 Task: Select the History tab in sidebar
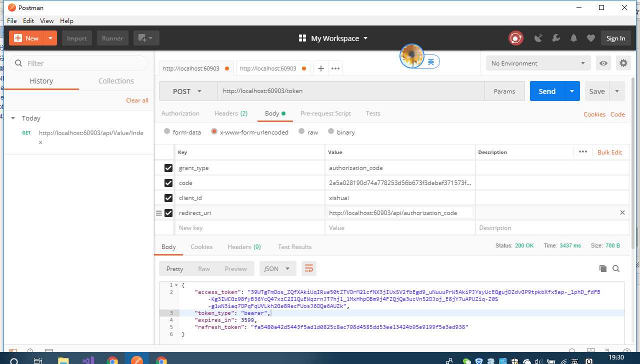(41, 81)
